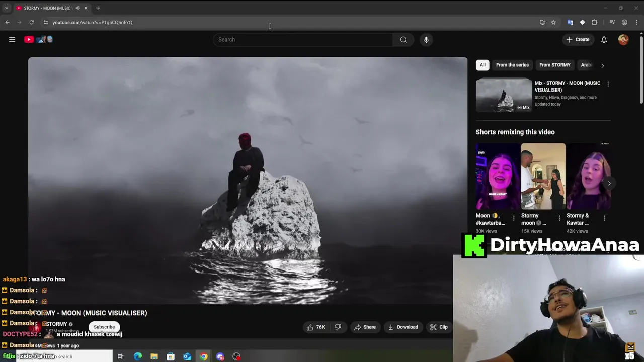
Task: Open the account avatar menu
Action: point(623,40)
